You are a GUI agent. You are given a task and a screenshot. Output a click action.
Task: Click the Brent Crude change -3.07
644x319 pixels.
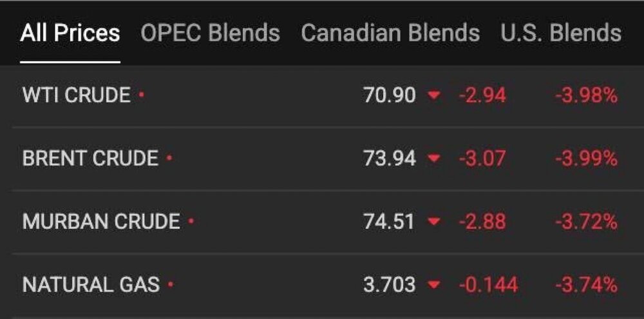482,159
